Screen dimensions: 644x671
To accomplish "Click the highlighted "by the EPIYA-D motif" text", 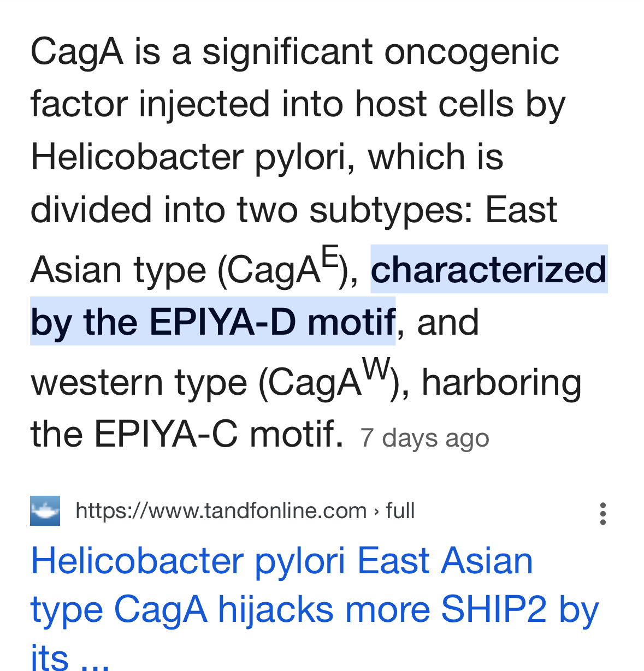I will [x=212, y=322].
